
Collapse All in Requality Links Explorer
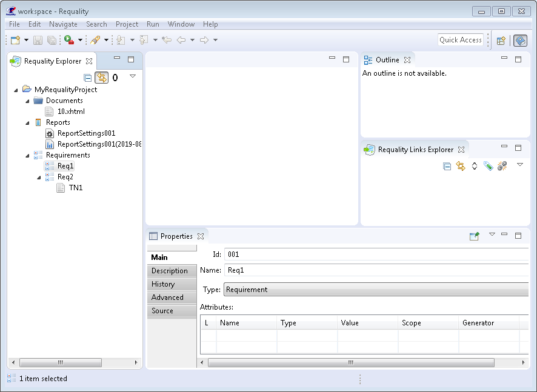tap(447, 167)
